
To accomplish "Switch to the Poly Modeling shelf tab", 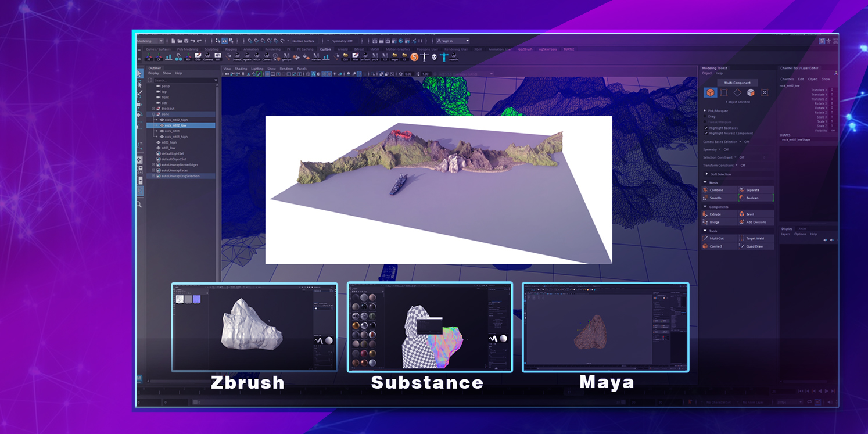I will coord(187,50).
